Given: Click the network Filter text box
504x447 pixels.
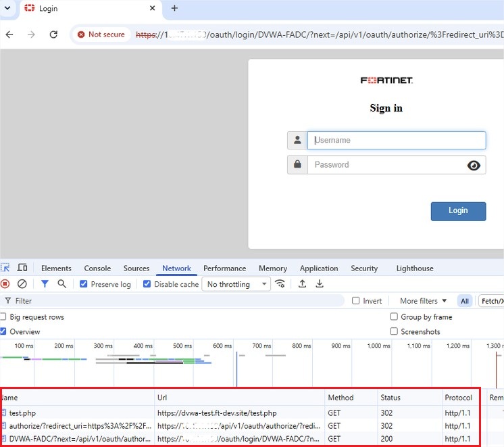Looking at the screenshot, I should pos(174,301).
